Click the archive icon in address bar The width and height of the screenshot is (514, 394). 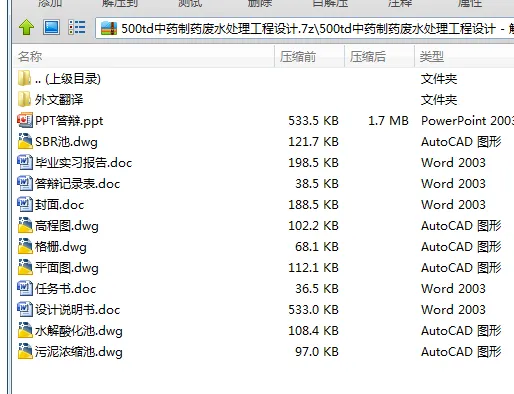point(109,29)
